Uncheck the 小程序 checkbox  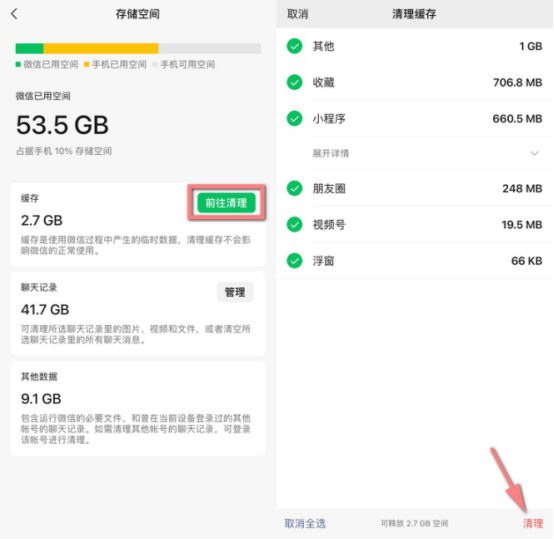[294, 118]
